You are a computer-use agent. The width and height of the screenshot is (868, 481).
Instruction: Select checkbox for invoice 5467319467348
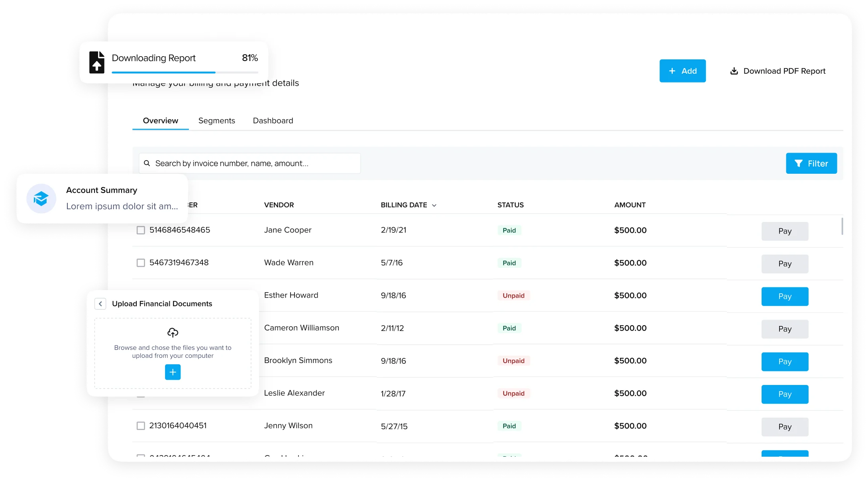(x=141, y=263)
